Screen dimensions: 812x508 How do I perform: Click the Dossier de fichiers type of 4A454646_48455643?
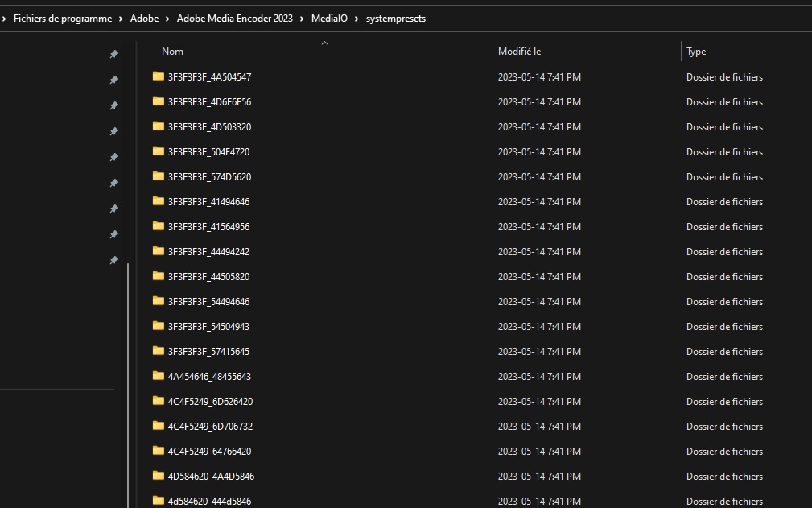(x=724, y=377)
